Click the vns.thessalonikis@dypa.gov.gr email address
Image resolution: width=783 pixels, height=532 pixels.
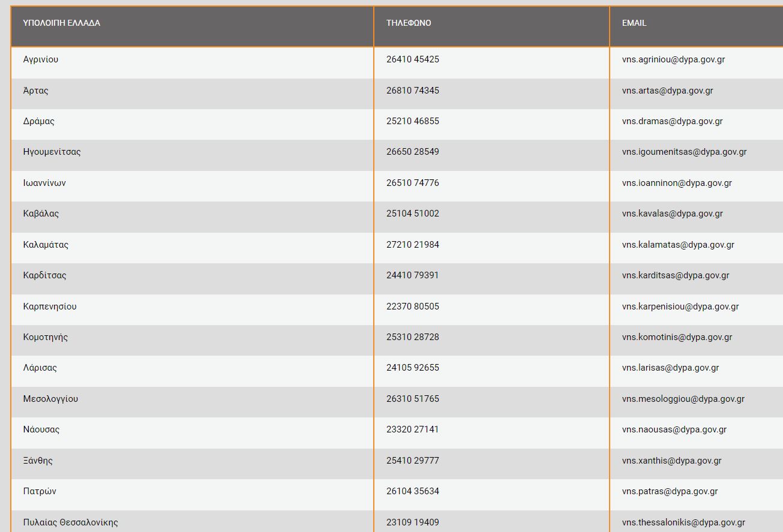coord(683,522)
